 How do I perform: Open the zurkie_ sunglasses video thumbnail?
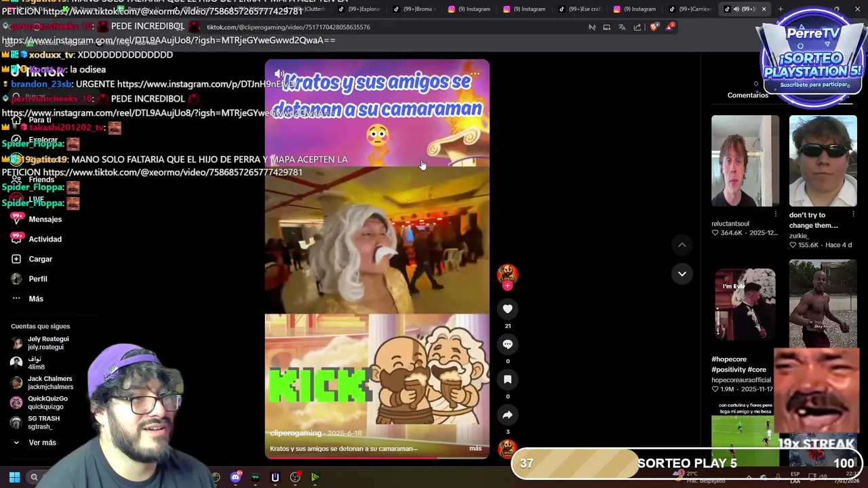[823, 161]
